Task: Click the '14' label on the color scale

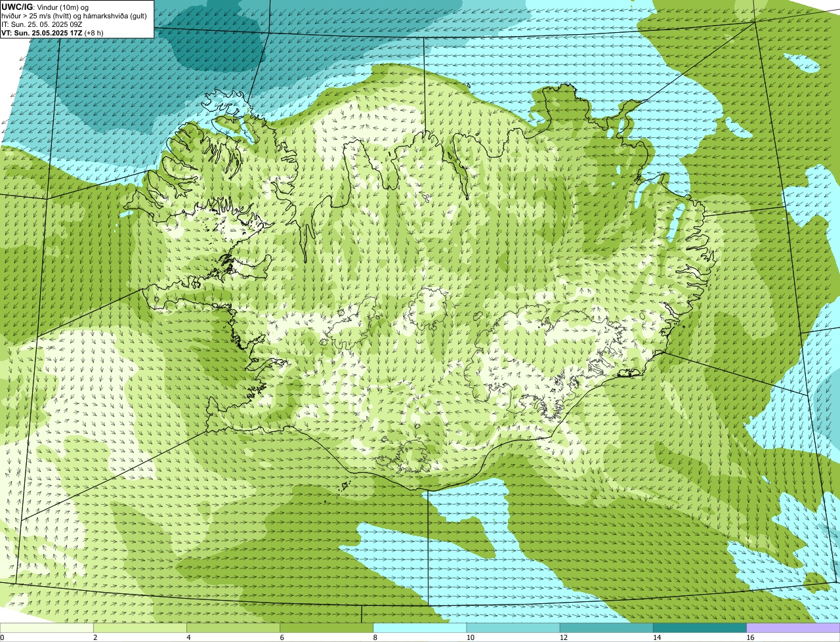Action: click(657, 637)
